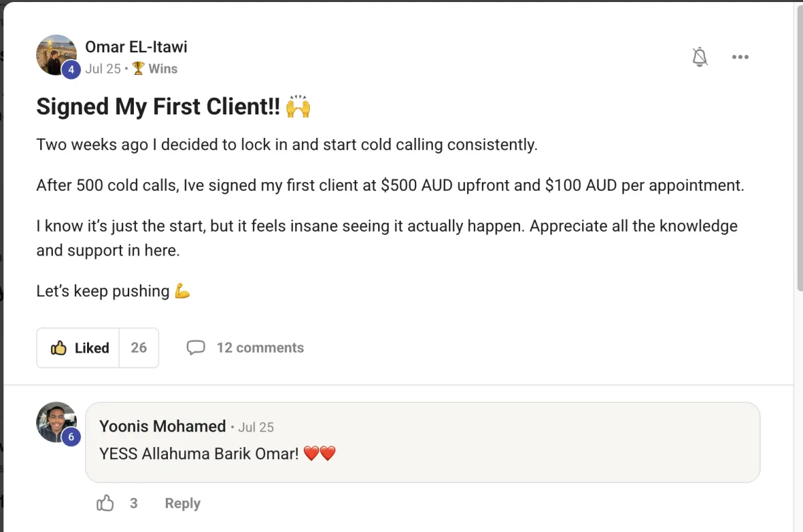
Task: Like Yoonis Mohamed's comment with thumbs up
Action: point(106,503)
